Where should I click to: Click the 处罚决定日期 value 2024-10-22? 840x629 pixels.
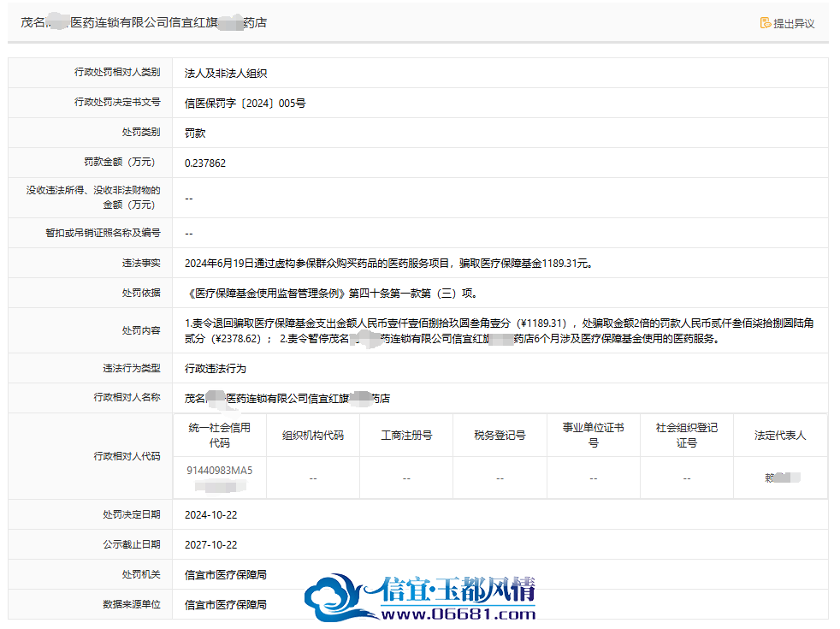pos(211,515)
